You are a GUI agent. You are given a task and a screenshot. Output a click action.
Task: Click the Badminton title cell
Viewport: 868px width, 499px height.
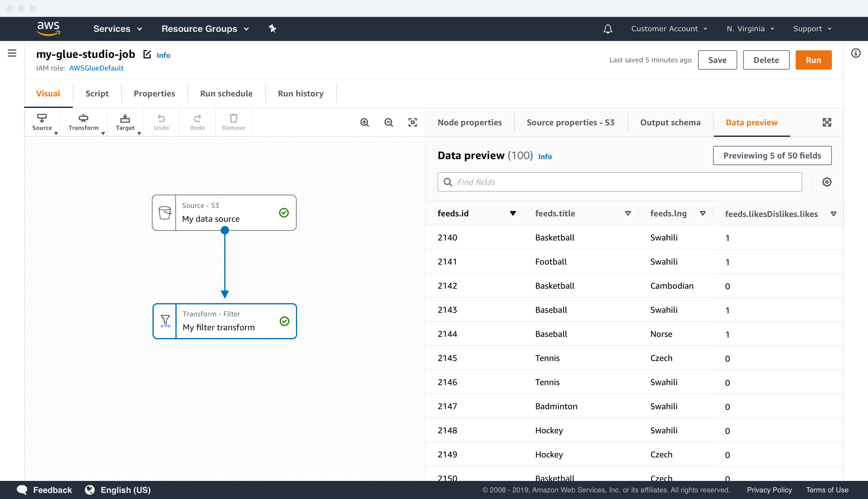click(x=556, y=406)
